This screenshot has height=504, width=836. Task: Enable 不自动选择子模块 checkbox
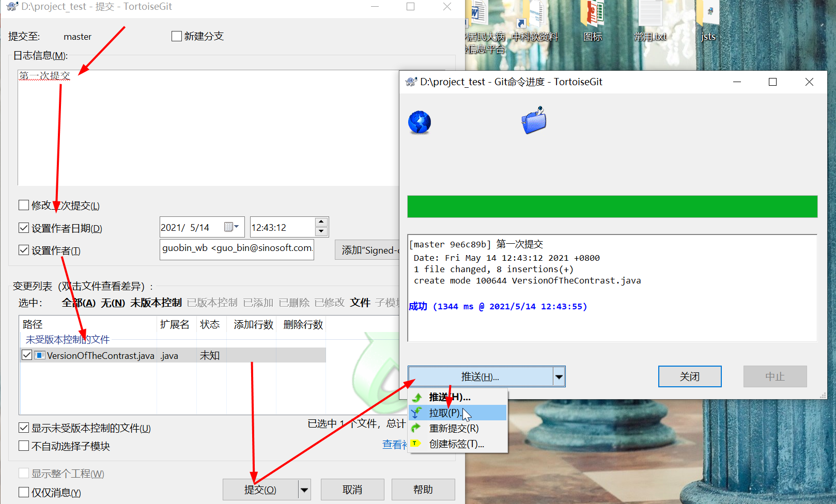(24, 446)
